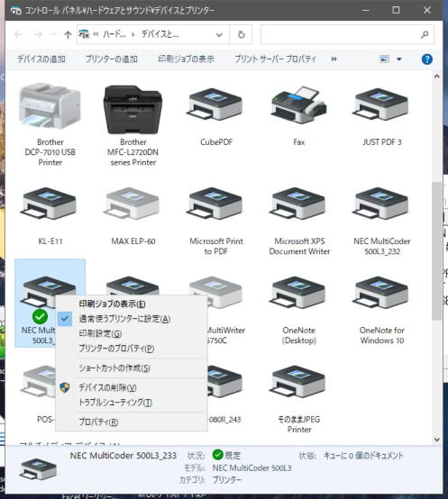Go up one folder level arrow

(x=68, y=34)
